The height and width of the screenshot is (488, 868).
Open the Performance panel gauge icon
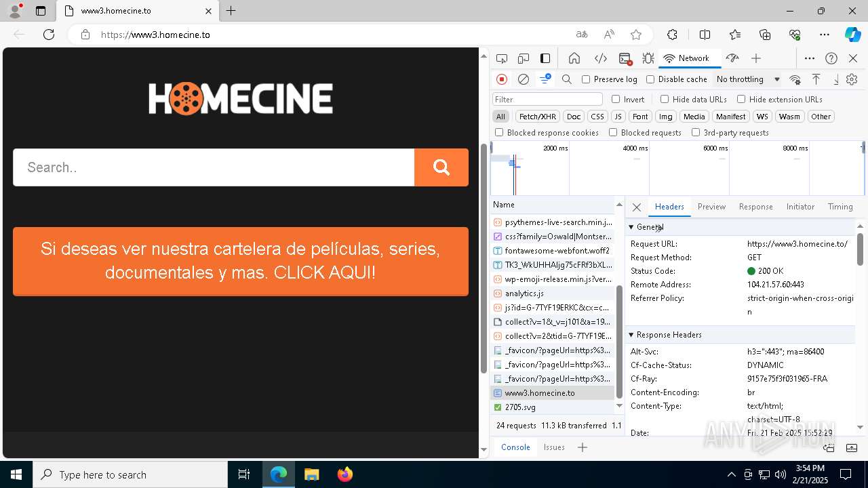tap(732, 58)
